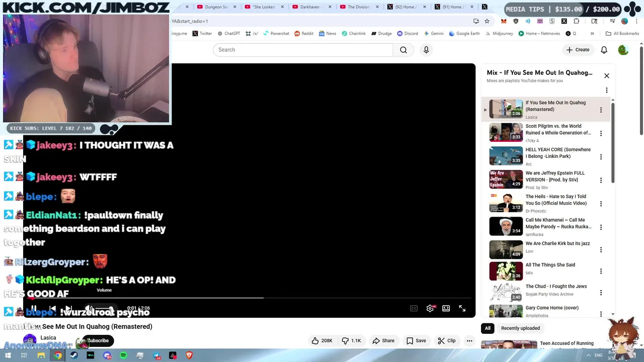Screen dimensions: 644x362
Task: Open Spotify from the taskbar
Action: coord(124,355)
